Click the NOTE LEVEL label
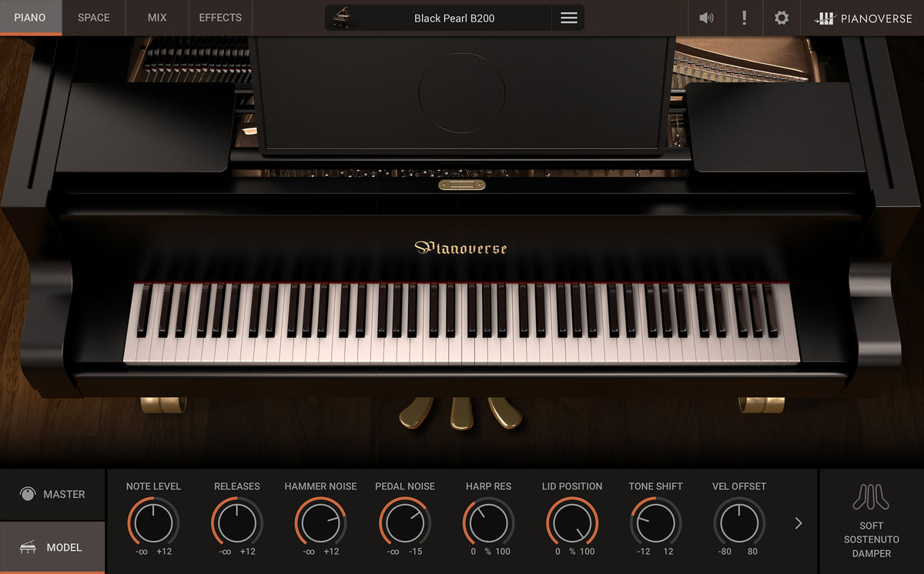Screen dimensions: 924x574 coord(153,486)
